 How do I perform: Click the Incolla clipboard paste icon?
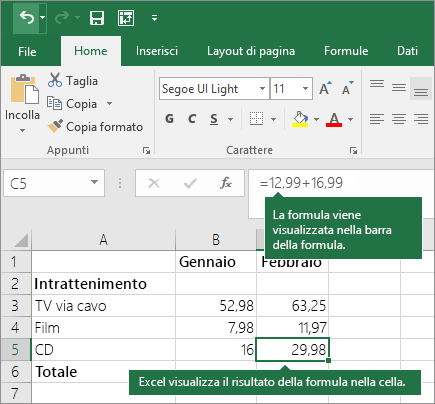coord(24,89)
